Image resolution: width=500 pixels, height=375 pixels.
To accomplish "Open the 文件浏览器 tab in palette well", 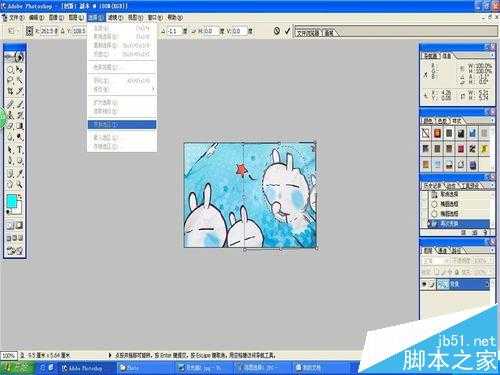I will tap(308, 33).
